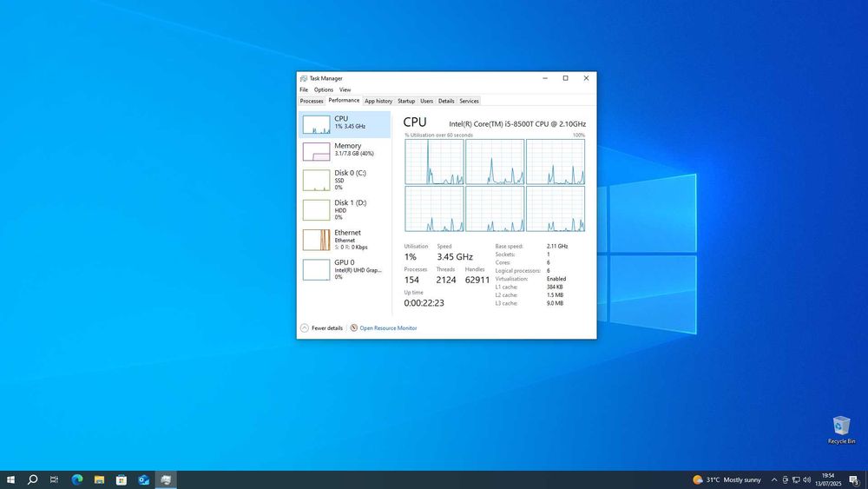Select the Recycle Bin desktop icon
This screenshot has width=868, height=489.
click(x=841, y=430)
